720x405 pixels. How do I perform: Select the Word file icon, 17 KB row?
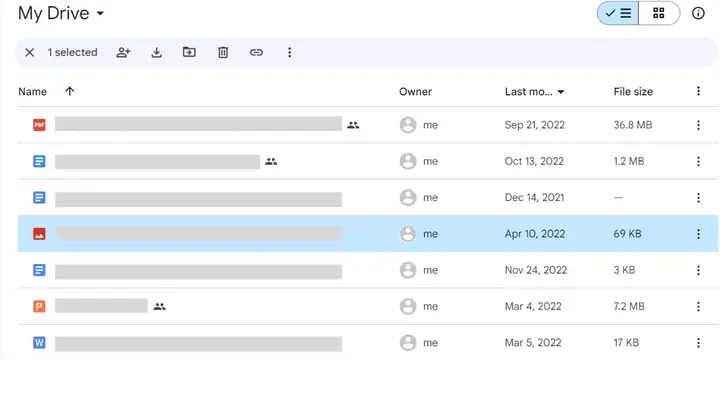[x=39, y=343]
